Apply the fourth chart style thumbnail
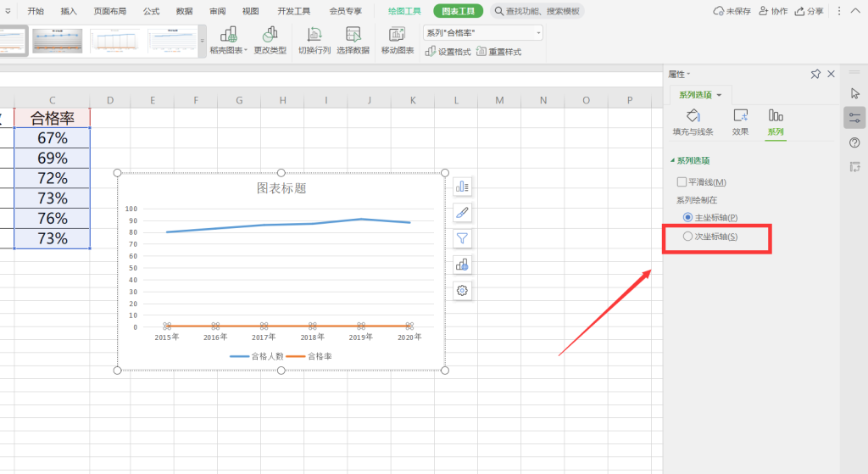Image resolution: width=868 pixels, height=474 pixels. pos(172,41)
